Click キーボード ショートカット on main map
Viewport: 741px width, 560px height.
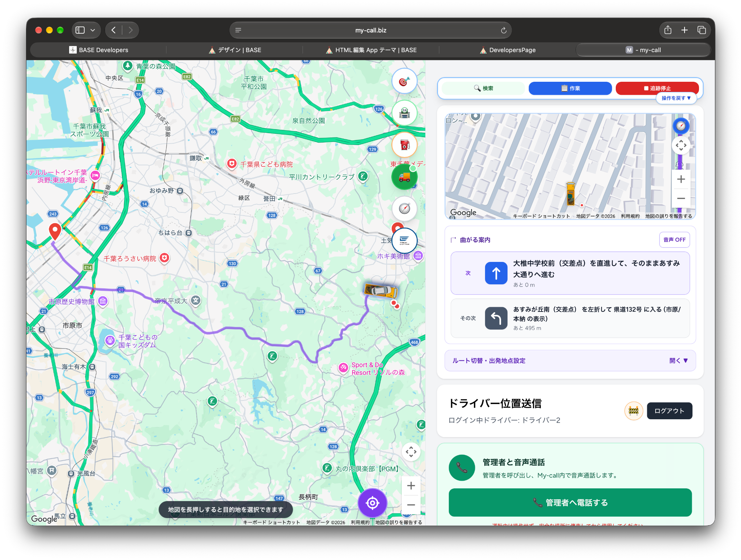271,522
